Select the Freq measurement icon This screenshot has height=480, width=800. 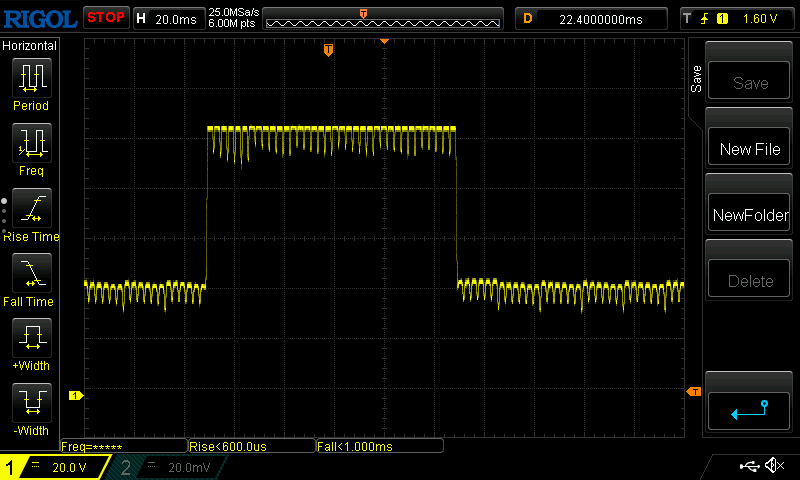tap(32, 142)
